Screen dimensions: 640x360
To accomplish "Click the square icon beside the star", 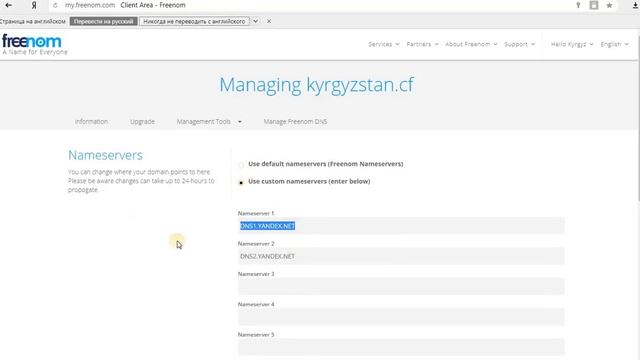I will tap(594, 5).
